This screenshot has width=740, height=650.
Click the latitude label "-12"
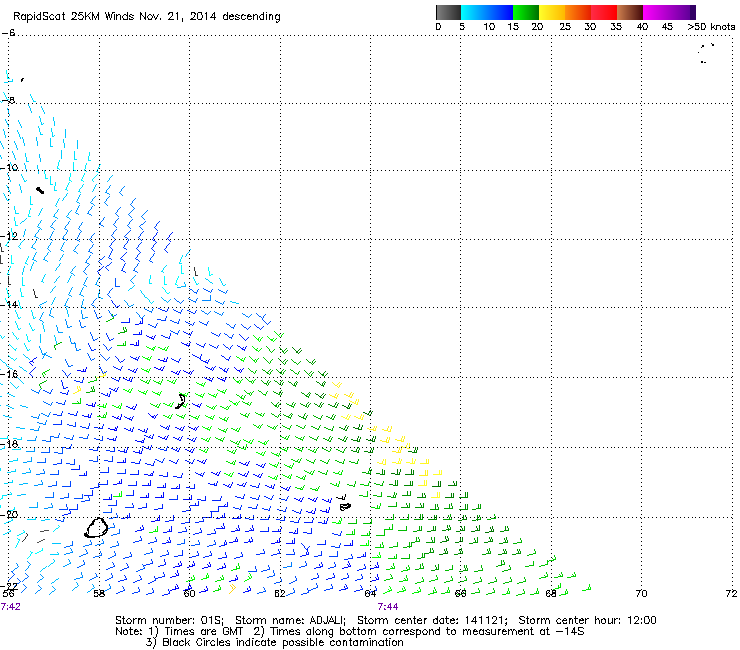click(9, 236)
